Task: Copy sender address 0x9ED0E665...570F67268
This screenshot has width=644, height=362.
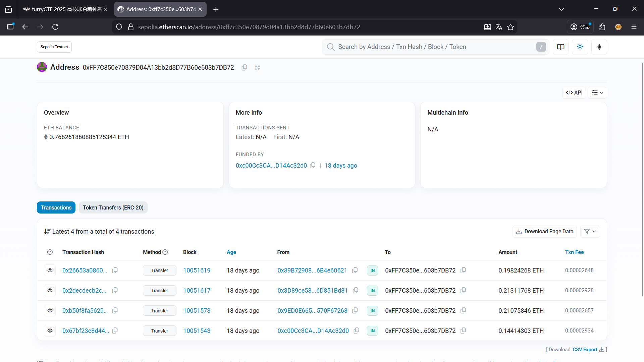Action: point(355,310)
